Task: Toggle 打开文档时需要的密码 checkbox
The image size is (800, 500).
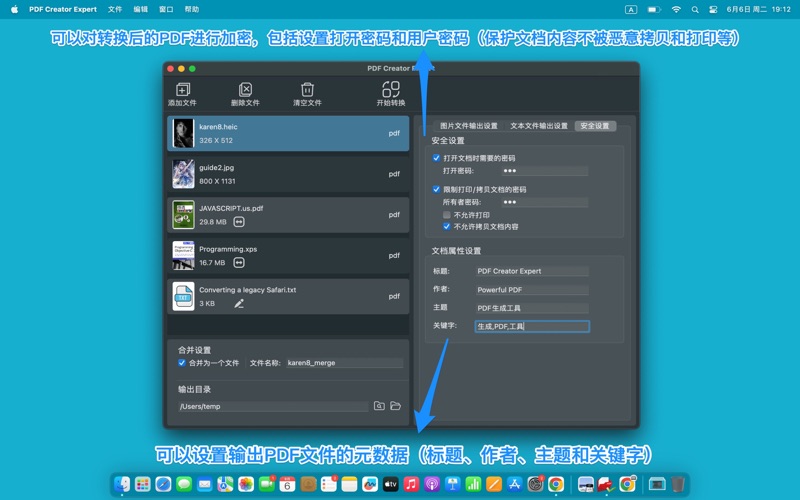Action: coord(436,158)
